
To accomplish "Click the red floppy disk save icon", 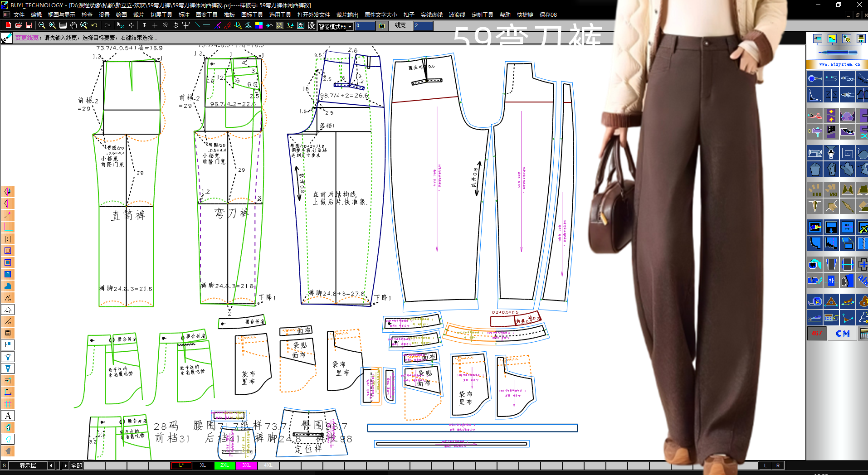I will pyautogui.click(x=29, y=25).
